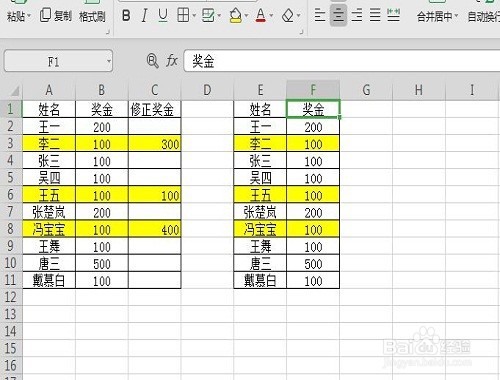This screenshot has width=500, height=380.
Task: Click 姓名 header in column E
Action: click(x=260, y=109)
